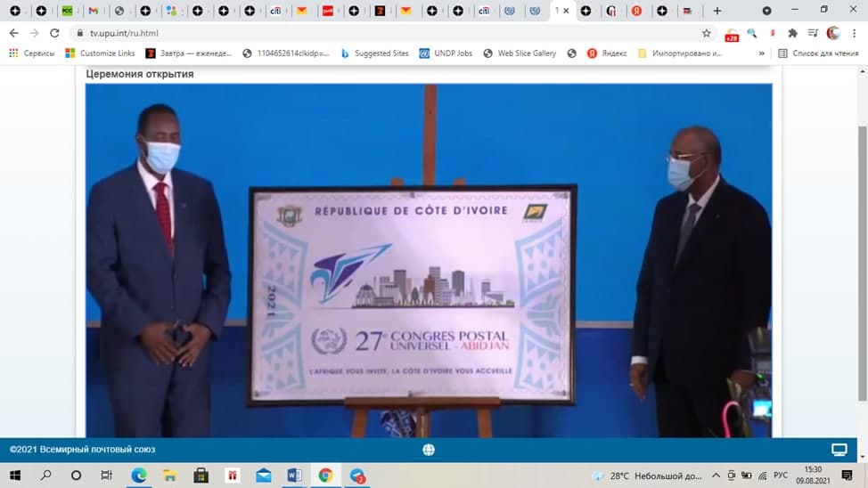
Task: Open the Mail app on taskbar
Action: pyautogui.click(x=264, y=476)
